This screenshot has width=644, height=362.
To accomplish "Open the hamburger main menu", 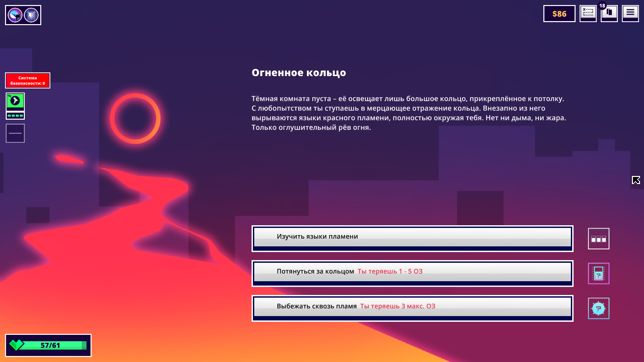I will point(630,13).
